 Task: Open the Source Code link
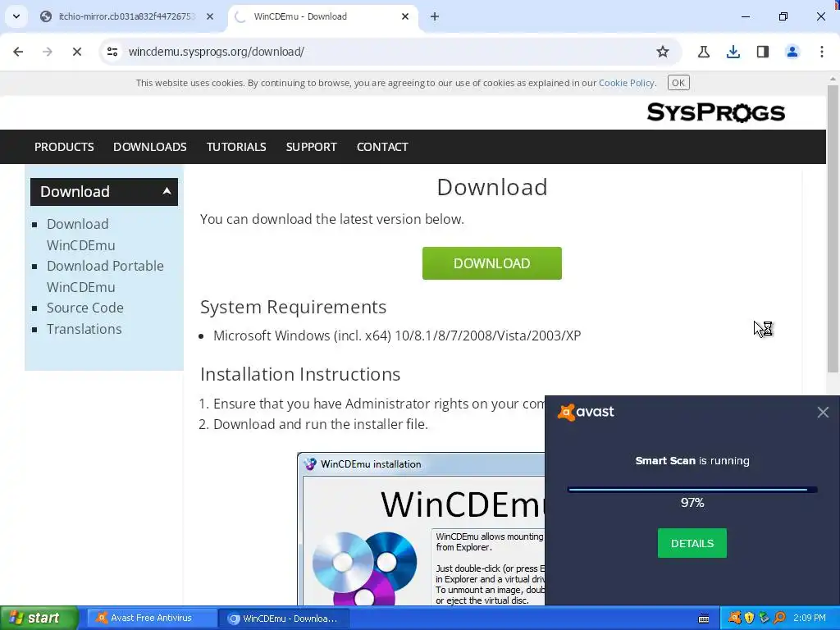[x=85, y=308]
